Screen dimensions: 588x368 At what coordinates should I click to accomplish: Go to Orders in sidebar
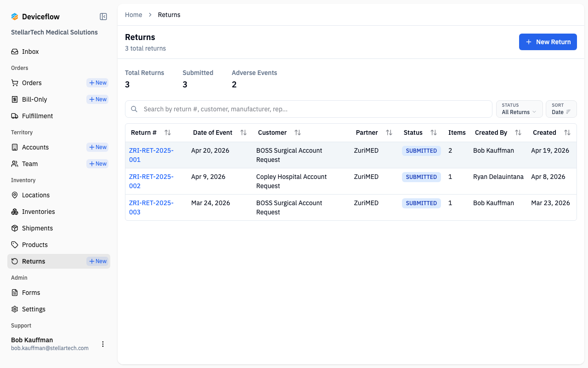coord(32,83)
